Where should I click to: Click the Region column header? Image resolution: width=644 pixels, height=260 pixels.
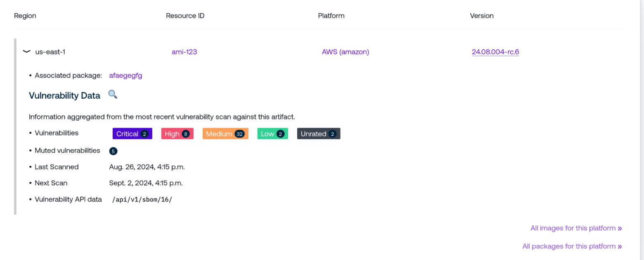[25, 16]
